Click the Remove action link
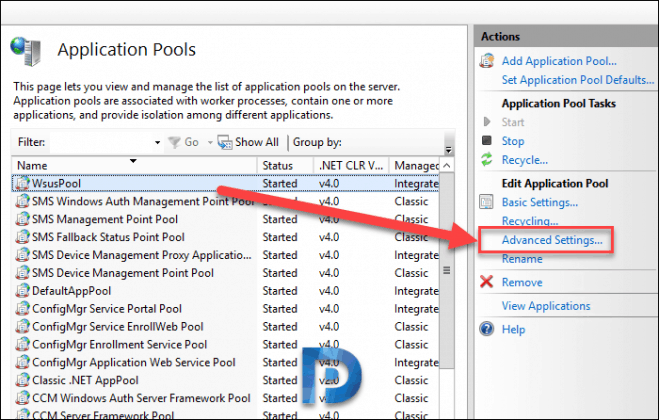659x420 pixels. pos(522,282)
